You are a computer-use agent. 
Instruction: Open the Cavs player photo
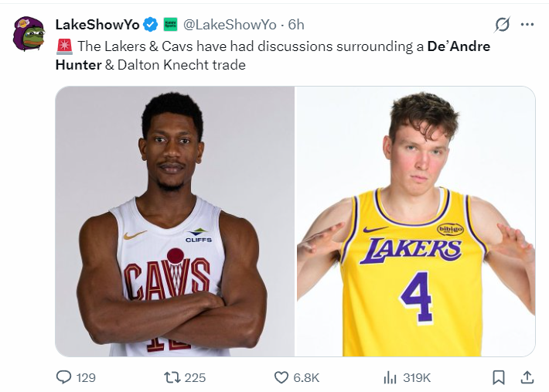coord(175,221)
